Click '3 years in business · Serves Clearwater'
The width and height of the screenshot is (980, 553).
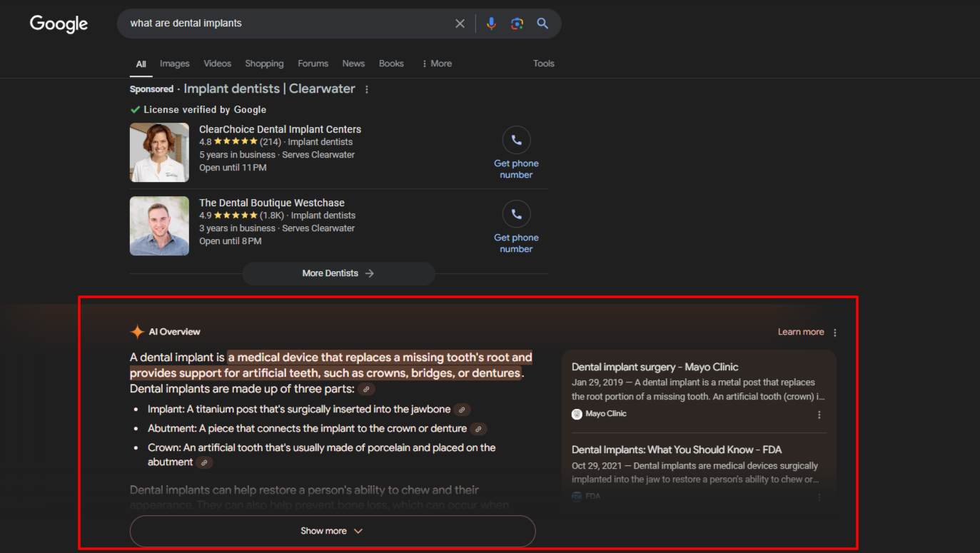click(x=277, y=228)
